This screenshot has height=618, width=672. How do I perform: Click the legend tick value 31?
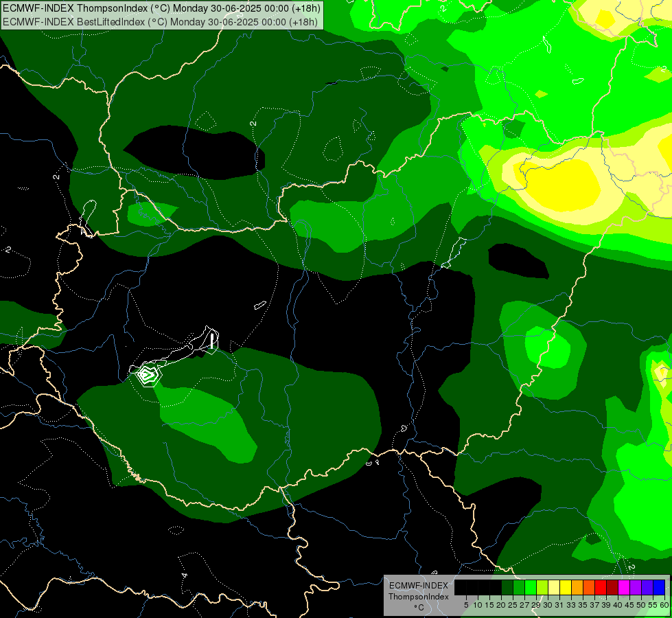tap(559, 605)
